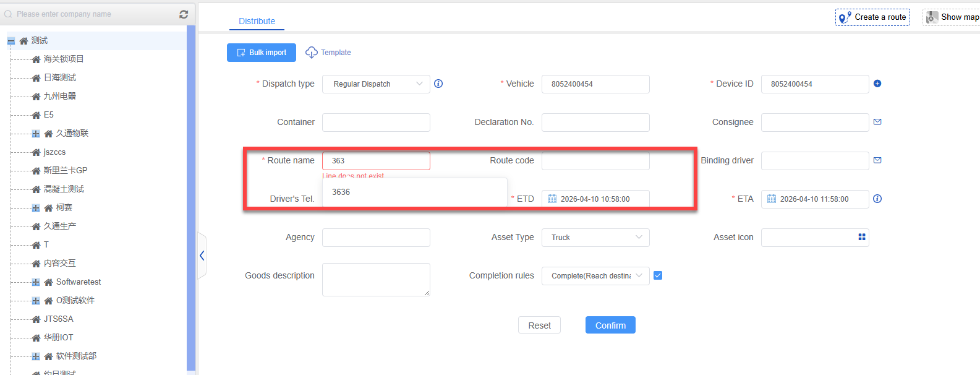Open the Asset icon grid picker
This screenshot has width=980, height=375.
tap(862, 237)
